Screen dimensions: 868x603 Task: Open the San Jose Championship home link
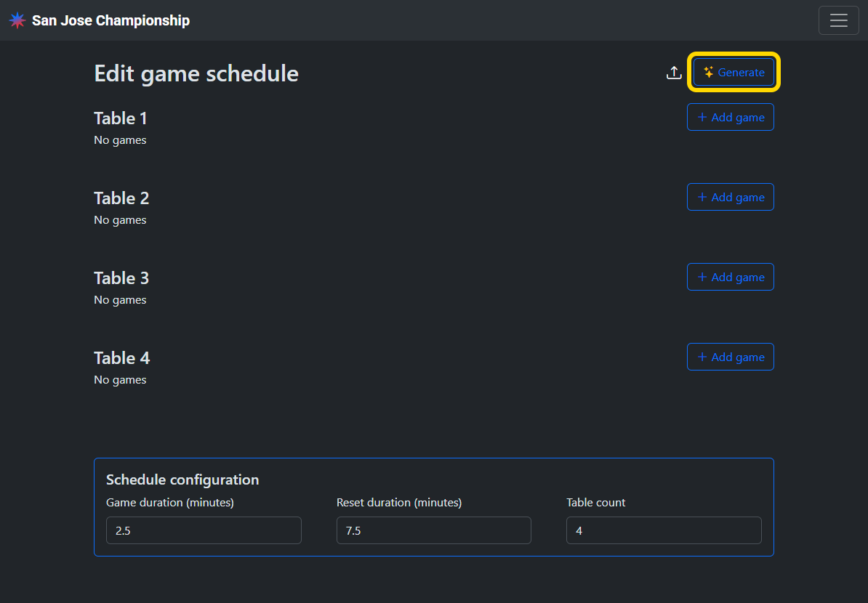[x=110, y=20]
